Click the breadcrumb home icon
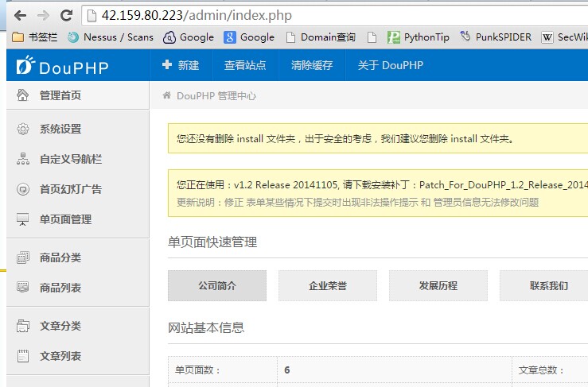The height and width of the screenshot is (387, 588). (167, 95)
